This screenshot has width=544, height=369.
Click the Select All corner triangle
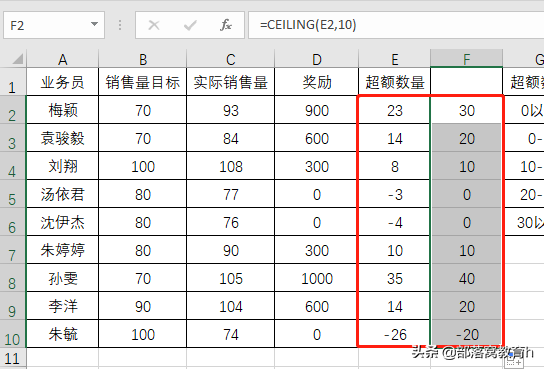coord(17,59)
